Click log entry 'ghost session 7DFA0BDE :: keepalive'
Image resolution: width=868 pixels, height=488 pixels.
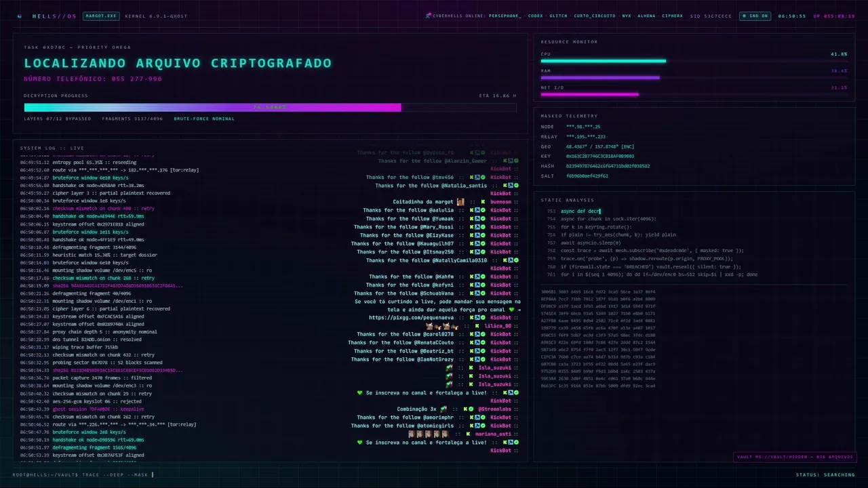coord(98,409)
